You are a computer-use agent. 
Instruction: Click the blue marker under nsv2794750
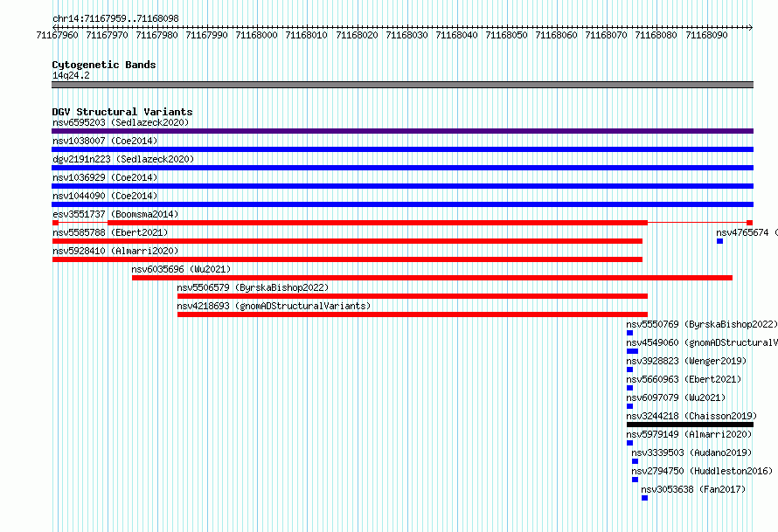tap(636, 480)
